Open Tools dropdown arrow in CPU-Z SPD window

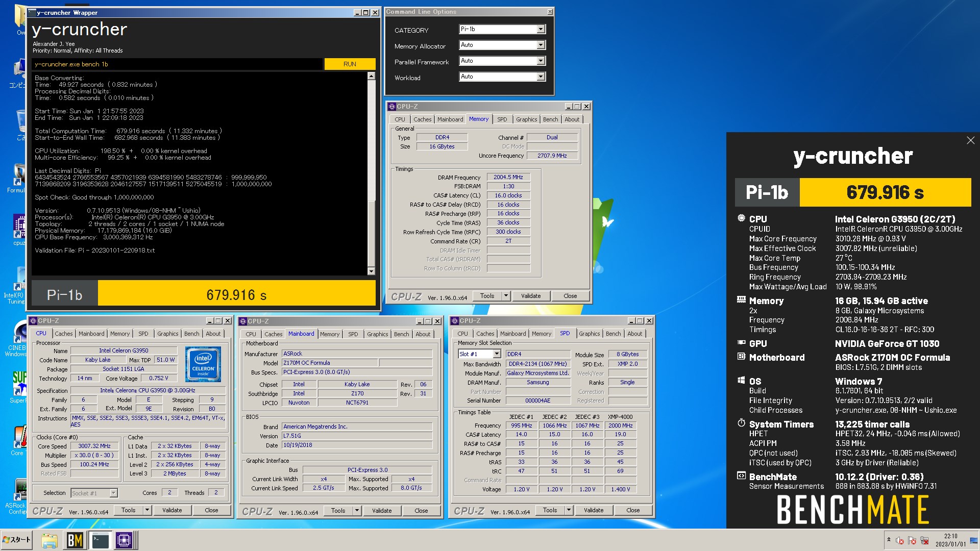click(x=569, y=510)
